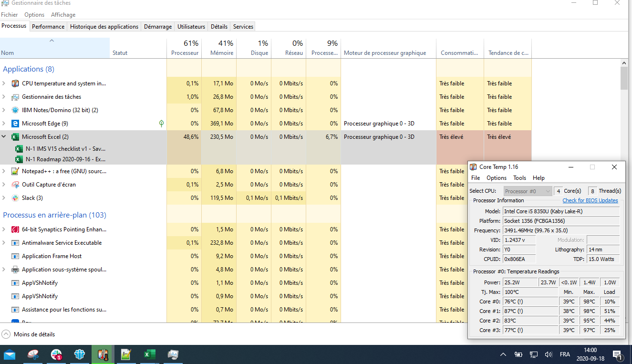
Task: Select the IBM Notes/Domino process icon
Action: pyautogui.click(x=15, y=110)
